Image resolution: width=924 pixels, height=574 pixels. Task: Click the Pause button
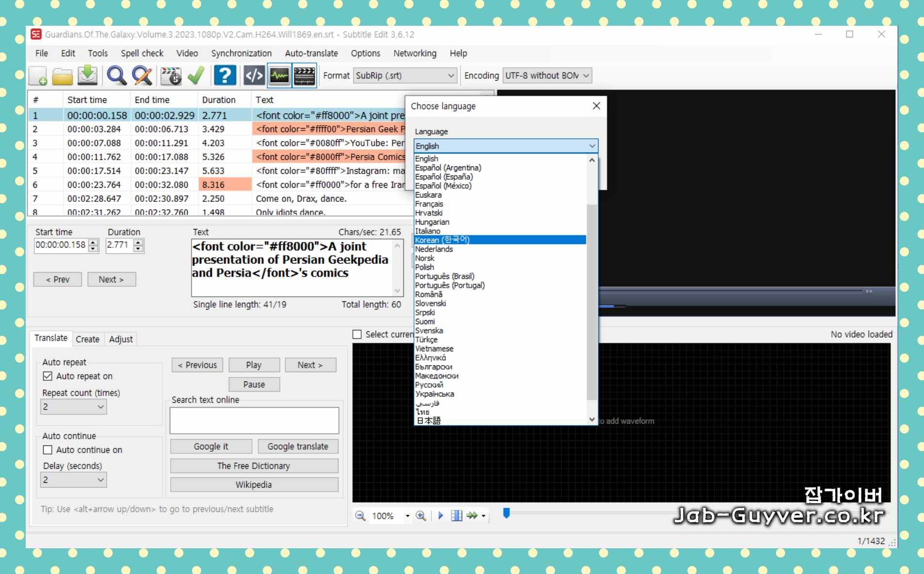254,384
